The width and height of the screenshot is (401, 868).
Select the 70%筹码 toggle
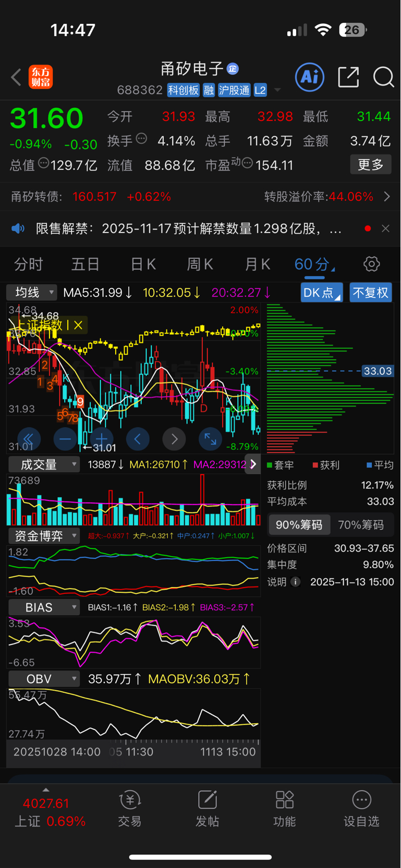click(361, 525)
